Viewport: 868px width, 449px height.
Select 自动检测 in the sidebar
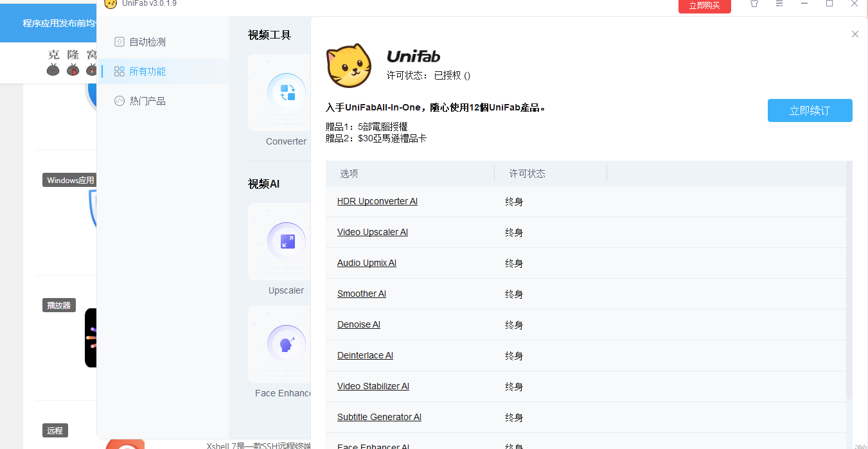[147, 42]
